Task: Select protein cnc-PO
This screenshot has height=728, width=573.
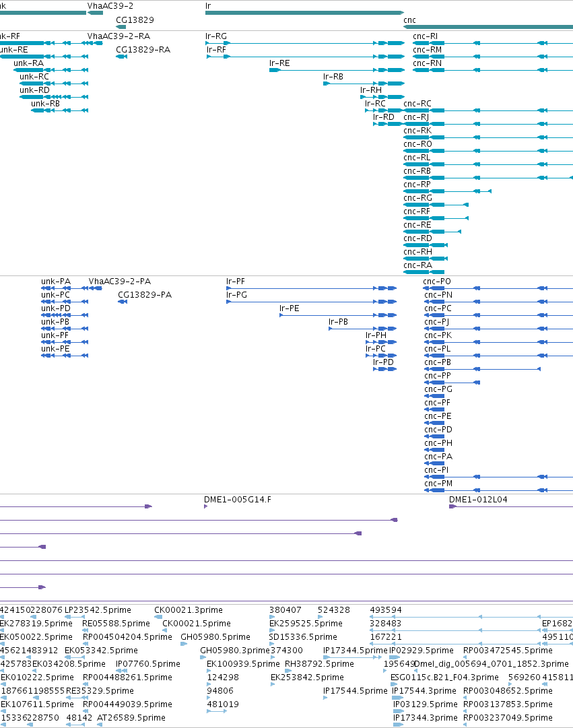Action: (437, 282)
